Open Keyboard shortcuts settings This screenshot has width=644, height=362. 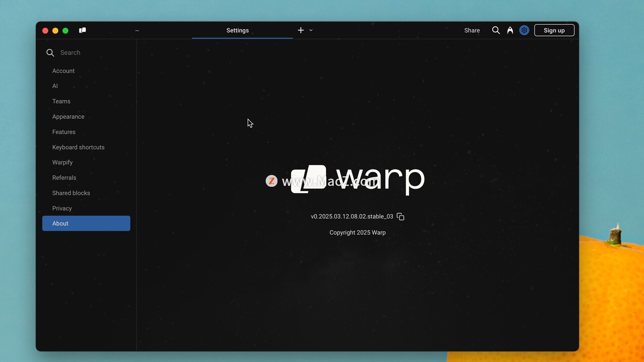coord(86,147)
